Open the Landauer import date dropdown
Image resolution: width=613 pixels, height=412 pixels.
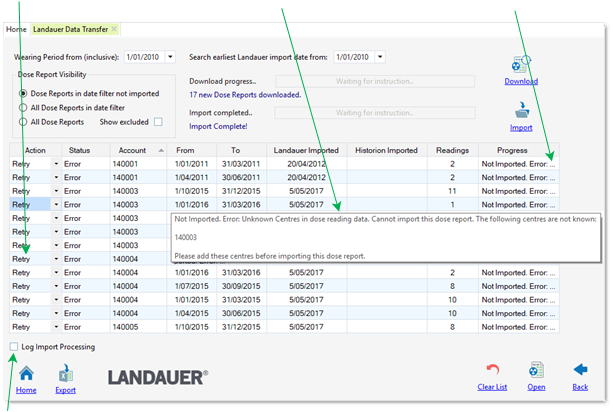tap(380, 57)
